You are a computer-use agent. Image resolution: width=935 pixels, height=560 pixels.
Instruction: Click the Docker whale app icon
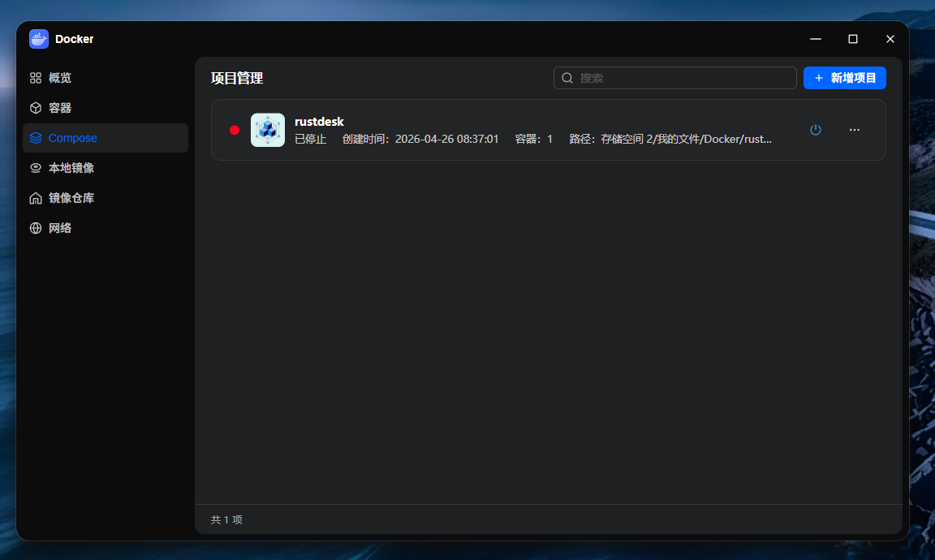39,39
